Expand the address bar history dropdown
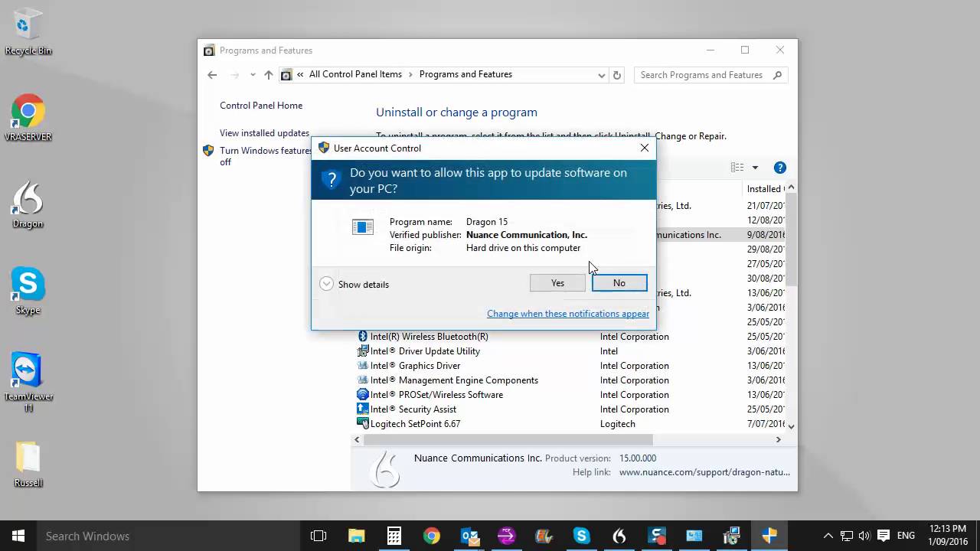This screenshot has height=551, width=980. [x=602, y=75]
